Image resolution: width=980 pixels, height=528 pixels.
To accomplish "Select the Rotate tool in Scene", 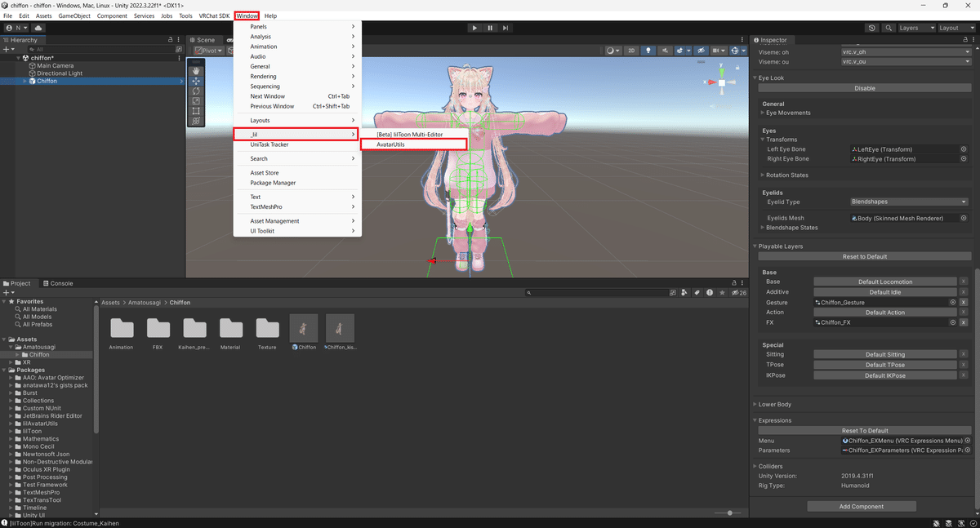I will click(x=196, y=91).
